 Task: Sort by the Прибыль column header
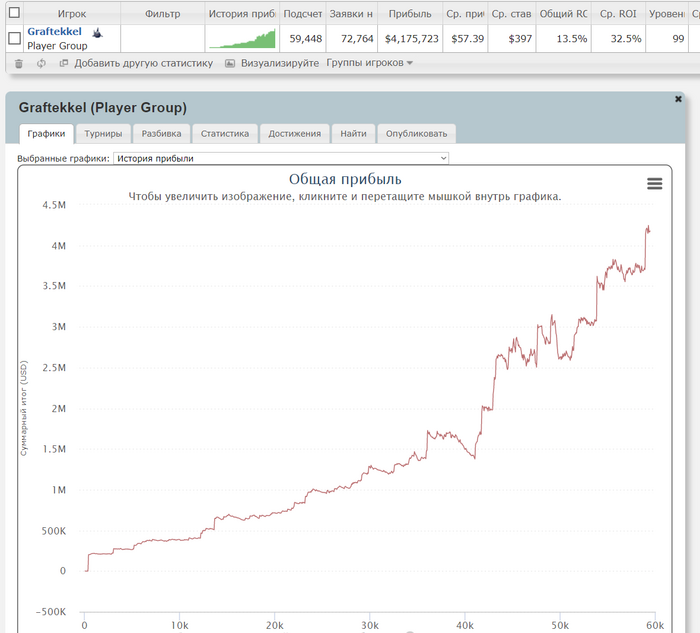(x=410, y=14)
